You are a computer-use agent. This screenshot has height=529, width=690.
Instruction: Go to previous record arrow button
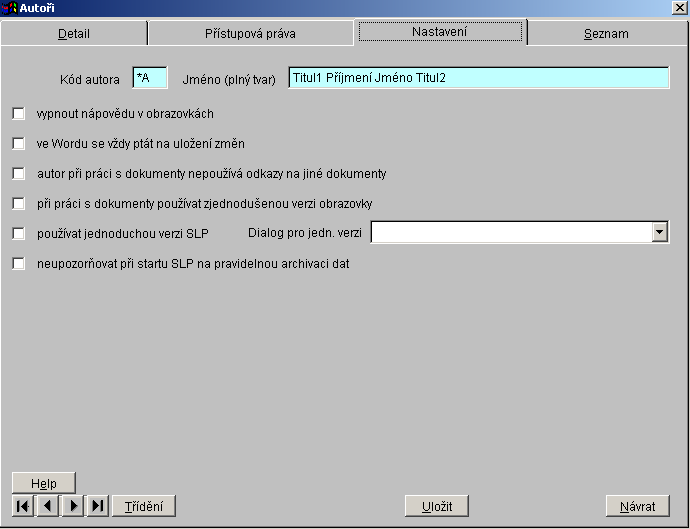47,506
